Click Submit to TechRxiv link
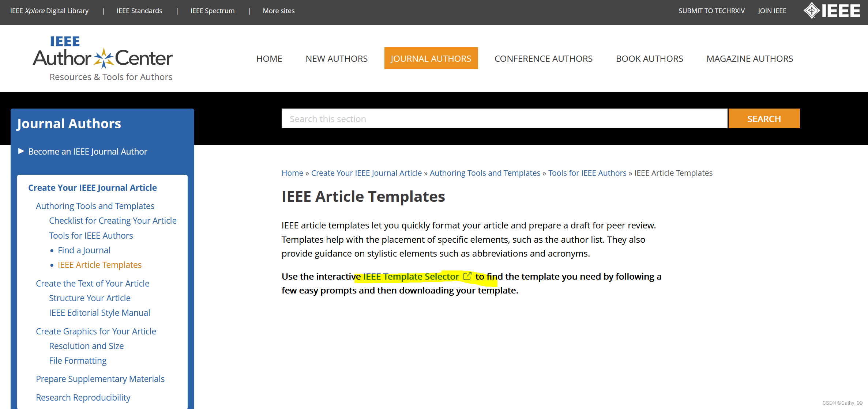Screen dimensions: 868x409 click(x=711, y=11)
